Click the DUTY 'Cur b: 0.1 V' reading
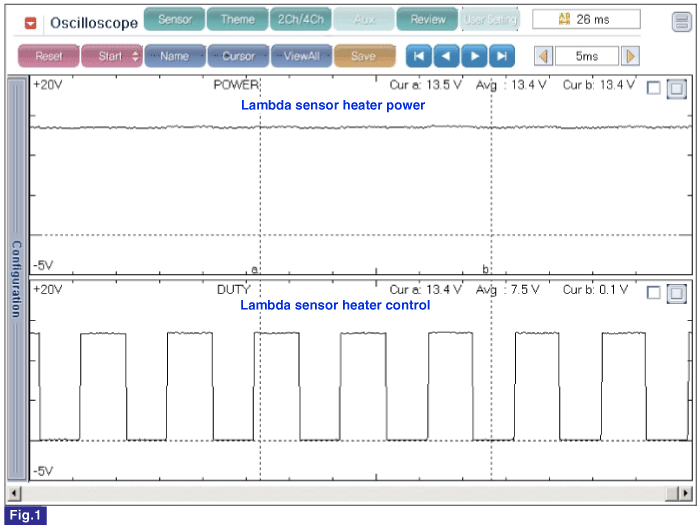 tap(596, 290)
